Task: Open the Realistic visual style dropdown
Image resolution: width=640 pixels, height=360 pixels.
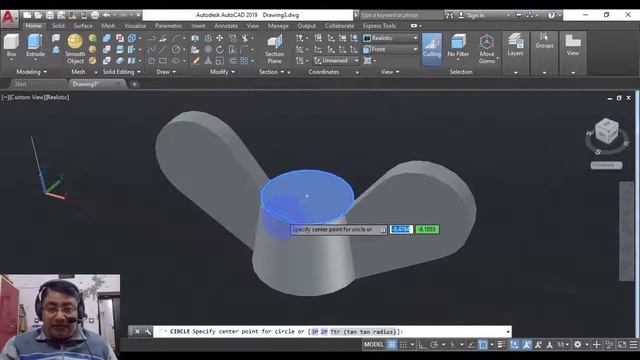Action: 391,38
